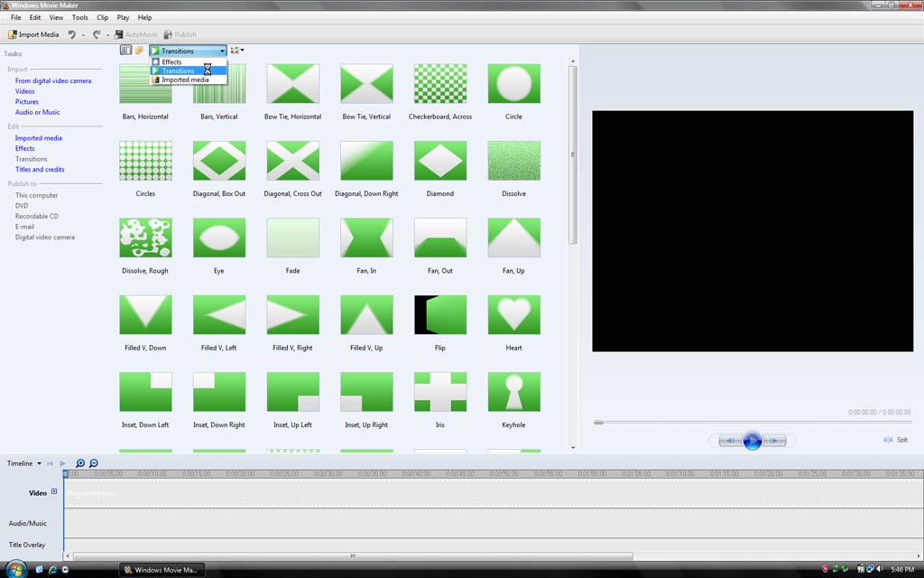Click the Titles and credits link
The width and height of the screenshot is (924, 578).
click(40, 170)
